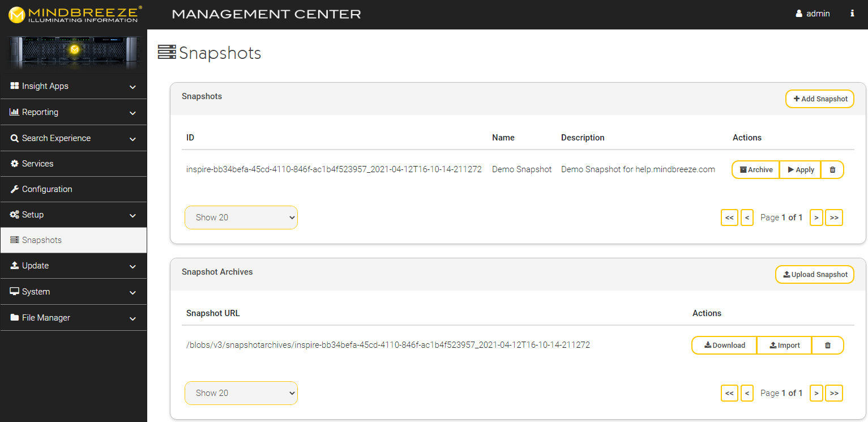Viewport: 868px width, 422px height.
Task: Apply the Demo Snapshot
Action: pos(801,169)
